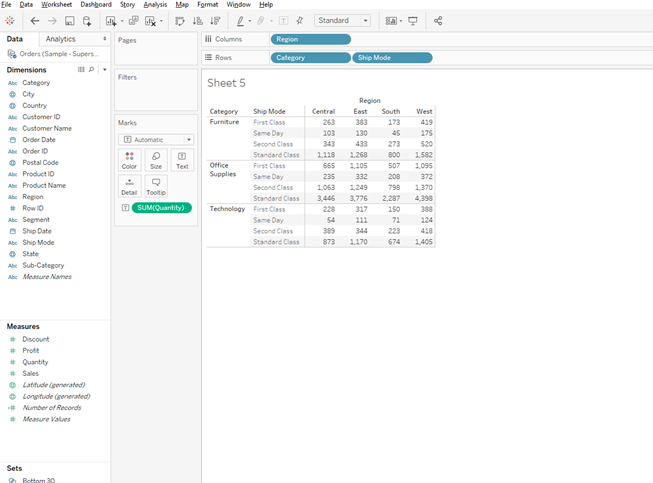
Task: Open the Format menu
Action: point(207,5)
